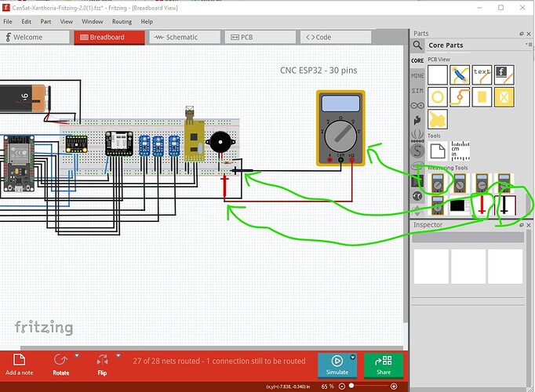This screenshot has width=535, height=392.
Task: Select the Note tool in Tools
Action: point(438,151)
